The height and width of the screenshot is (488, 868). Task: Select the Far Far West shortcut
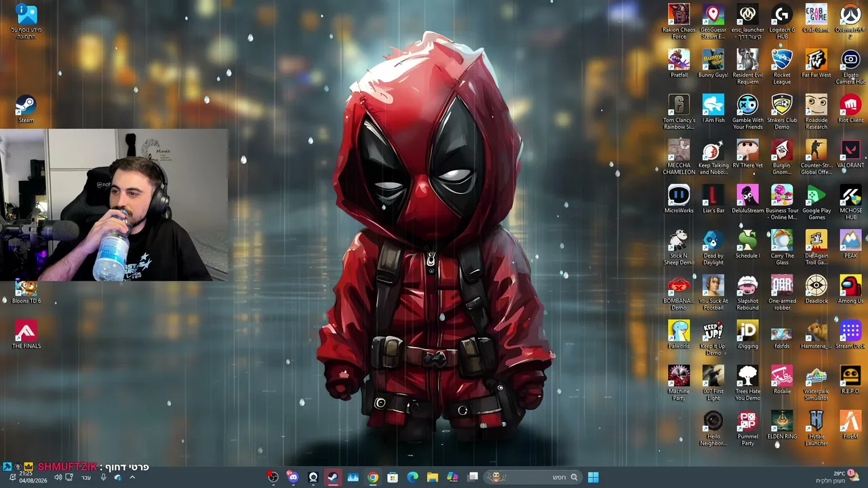click(816, 64)
